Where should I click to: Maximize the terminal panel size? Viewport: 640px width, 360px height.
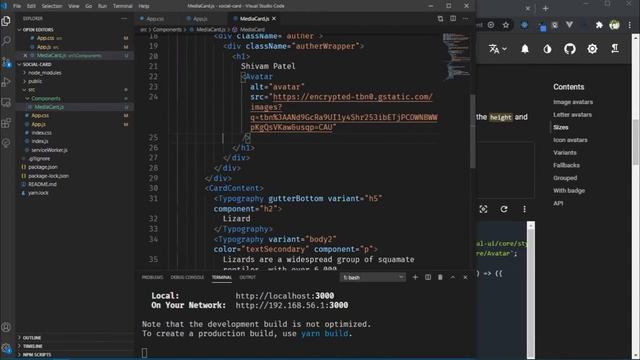pyautogui.click(x=453, y=277)
